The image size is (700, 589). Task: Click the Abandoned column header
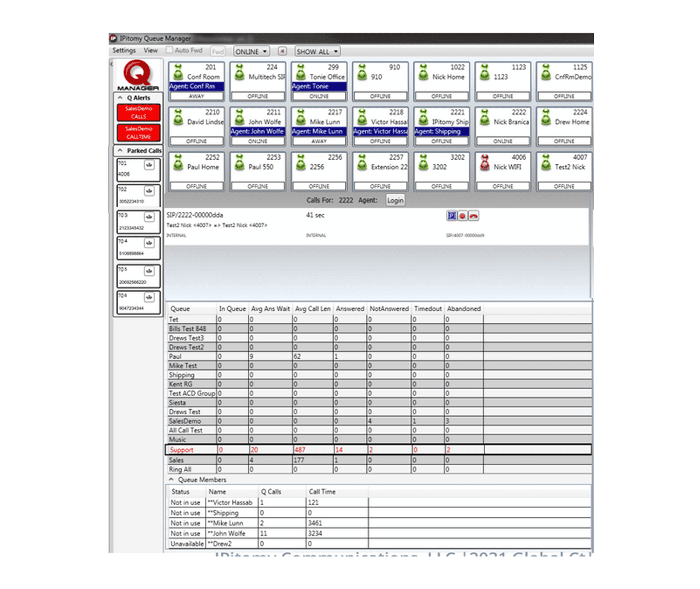(464, 309)
